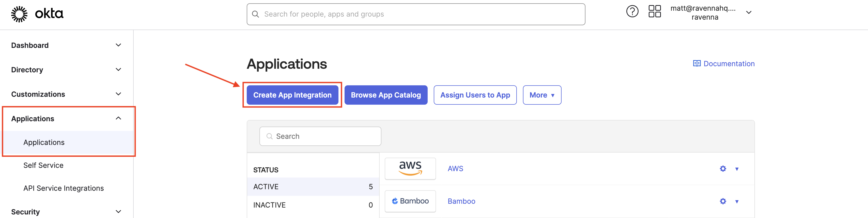Open API Service Integrations in sidebar
The width and height of the screenshot is (868, 218).
63,188
